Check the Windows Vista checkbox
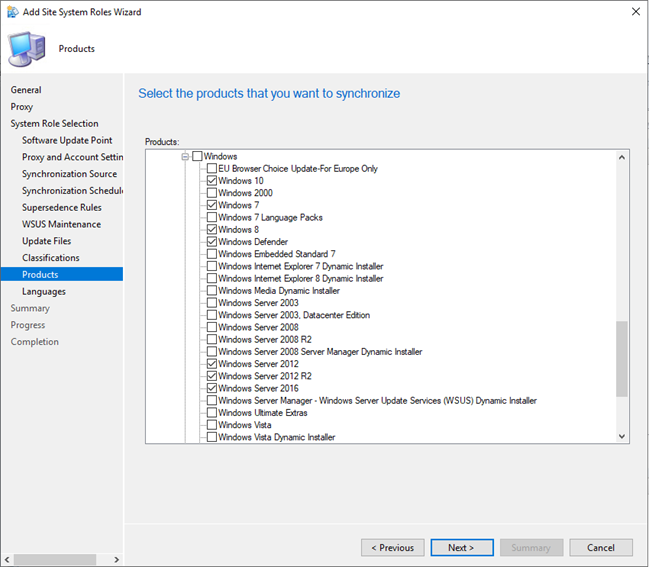Screen dimensions: 649x567 point(212,425)
